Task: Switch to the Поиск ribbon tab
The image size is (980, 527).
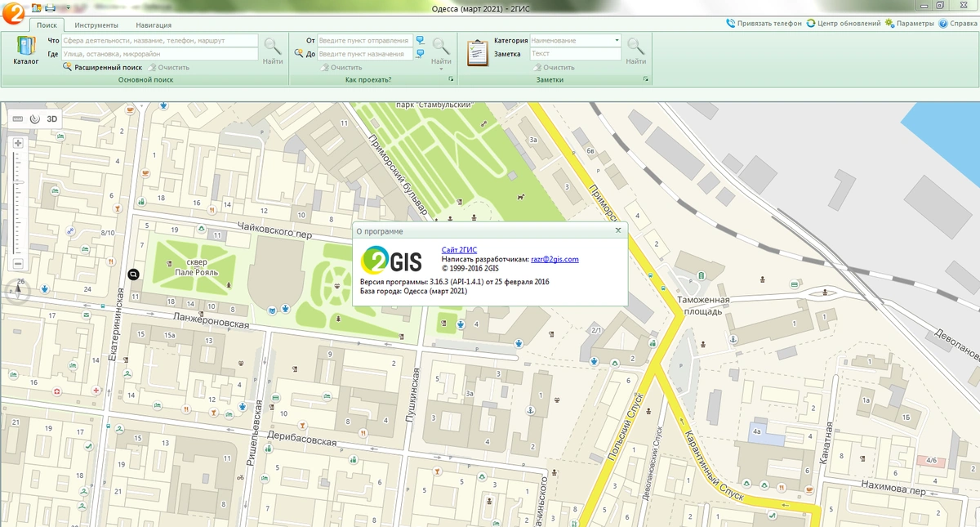Action: pos(47,25)
